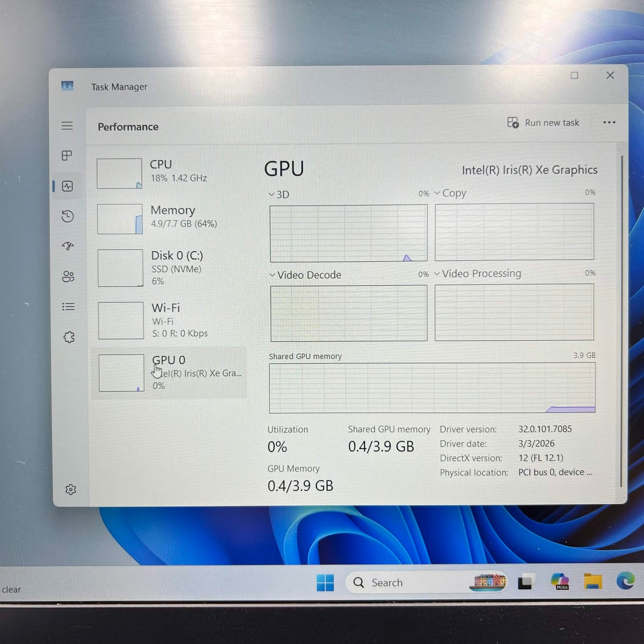Screen dimensions: 644x644
Task: Select Memory in the performance list
Action: (169, 218)
